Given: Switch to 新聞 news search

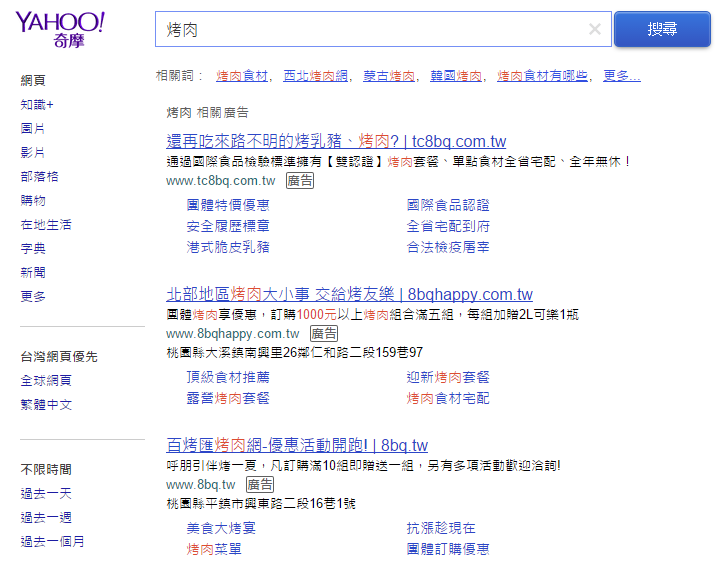Looking at the screenshot, I should click(x=33, y=272).
